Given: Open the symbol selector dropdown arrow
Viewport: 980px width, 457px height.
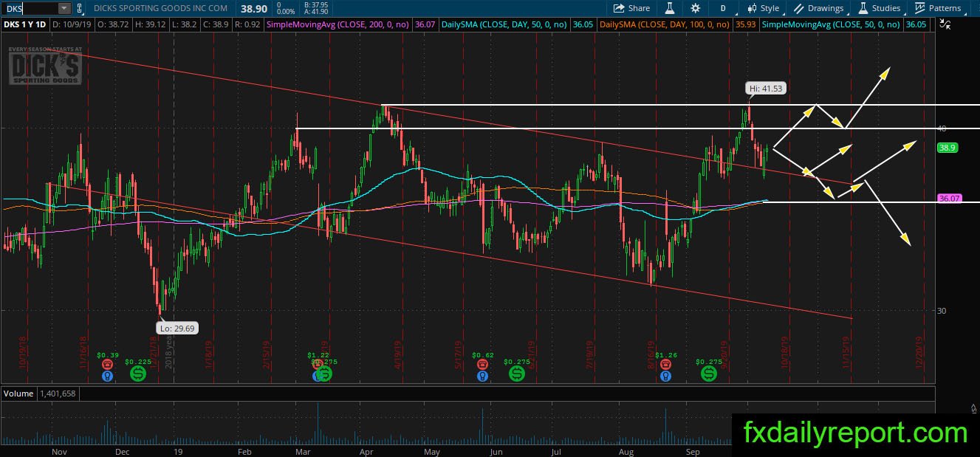Looking at the screenshot, I should click(64, 8).
